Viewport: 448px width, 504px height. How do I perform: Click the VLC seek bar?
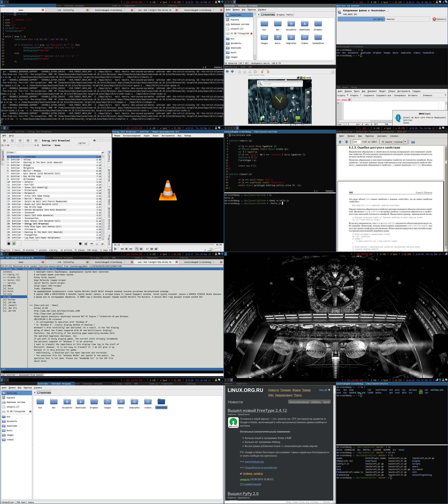168,245
